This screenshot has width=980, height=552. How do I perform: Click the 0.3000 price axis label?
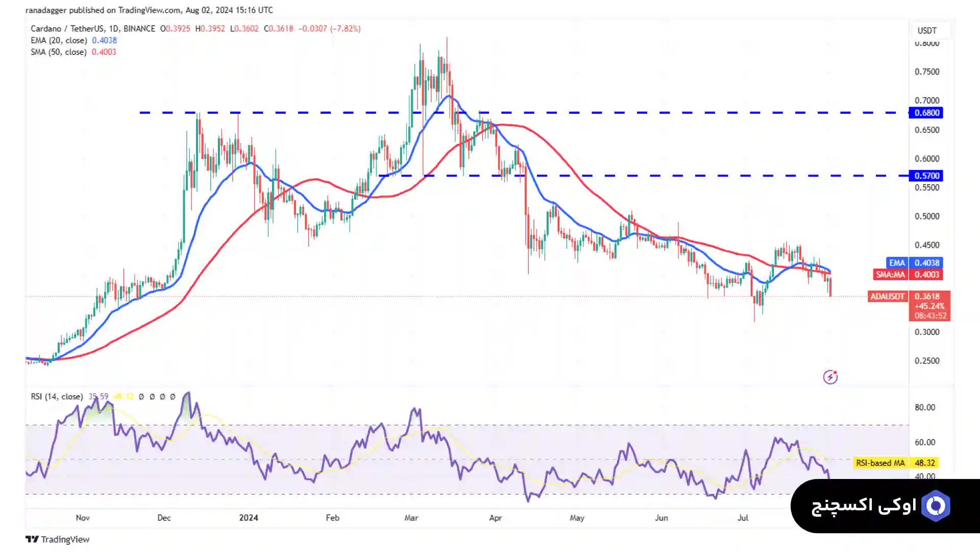tap(927, 332)
